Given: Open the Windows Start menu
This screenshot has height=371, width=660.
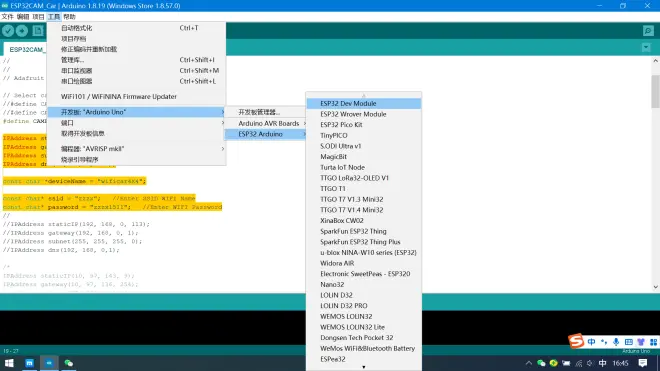Looking at the screenshot, I should 9,363.
